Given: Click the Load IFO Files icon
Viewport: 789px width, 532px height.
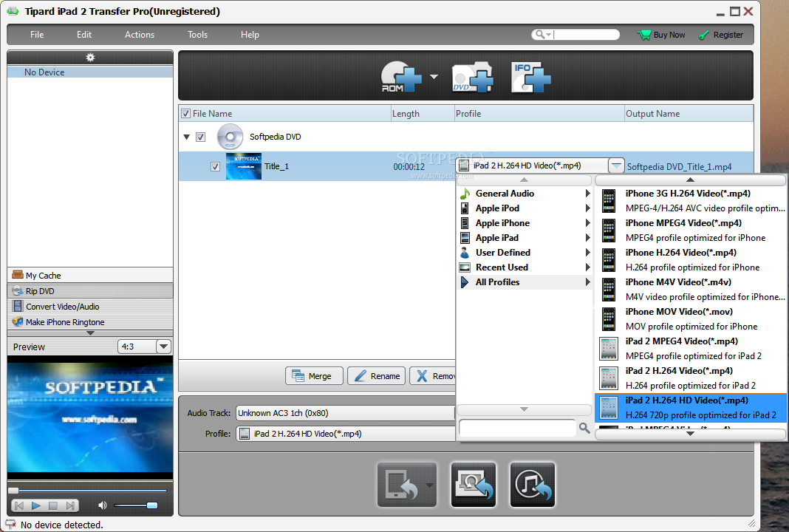Looking at the screenshot, I should 531,77.
